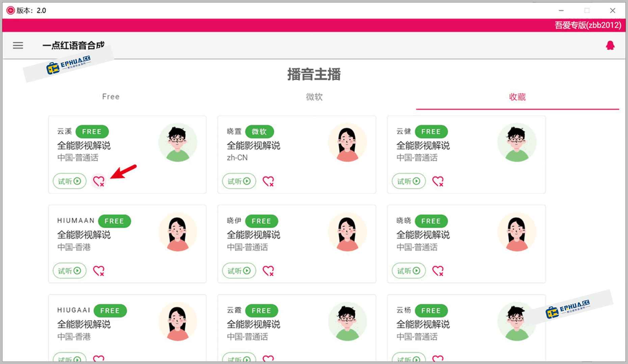
Task: Close the application window
Action: 612,10
